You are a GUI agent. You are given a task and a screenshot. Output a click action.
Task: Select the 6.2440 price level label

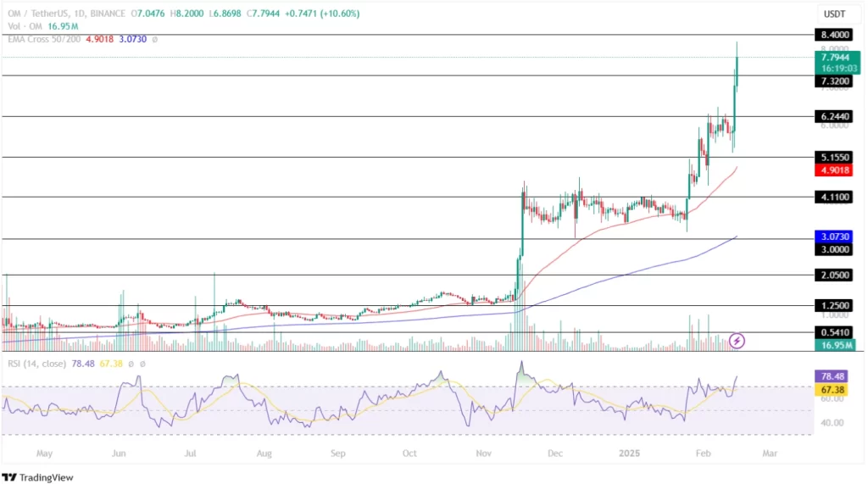pyautogui.click(x=835, y=116)
